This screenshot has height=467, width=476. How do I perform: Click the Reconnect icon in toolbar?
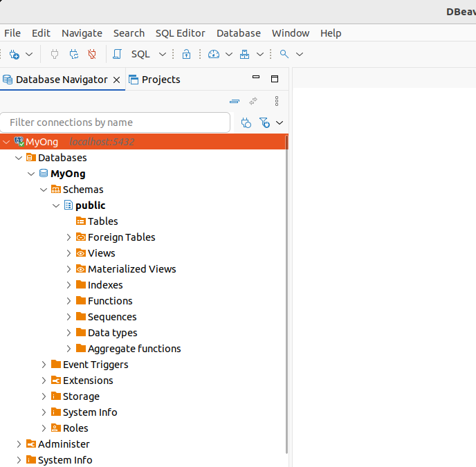pyautogui.click(x=73, y=54)
